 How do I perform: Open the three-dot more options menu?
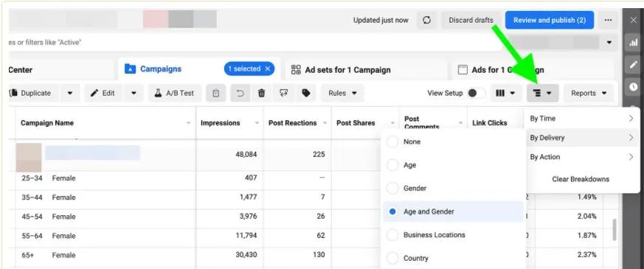point(608,20)
